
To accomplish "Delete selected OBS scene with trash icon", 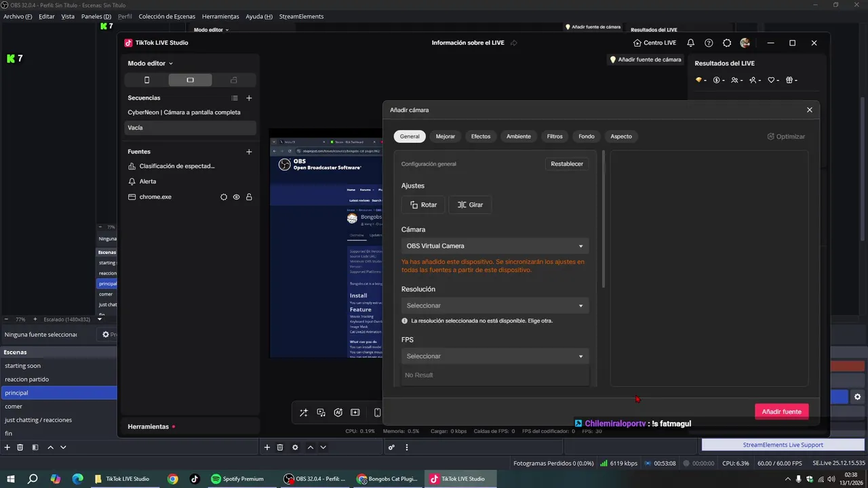I will (20, 447).
